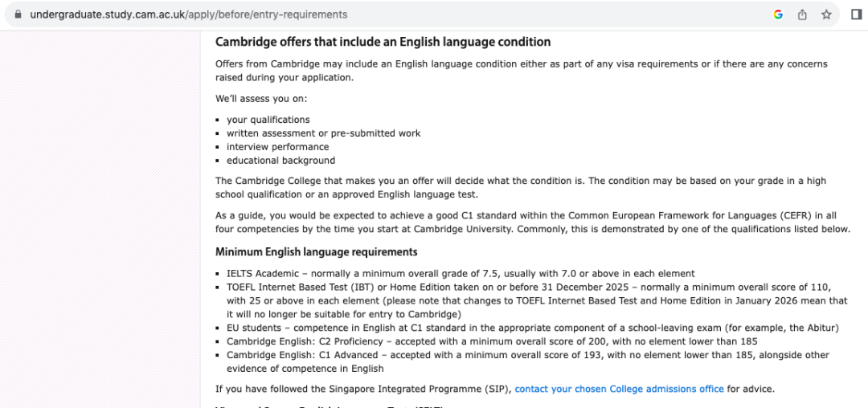Click the 'educational background' bullet item
Image resolution: width=868 pixels, height=408 pixels.
pos(280,161)
